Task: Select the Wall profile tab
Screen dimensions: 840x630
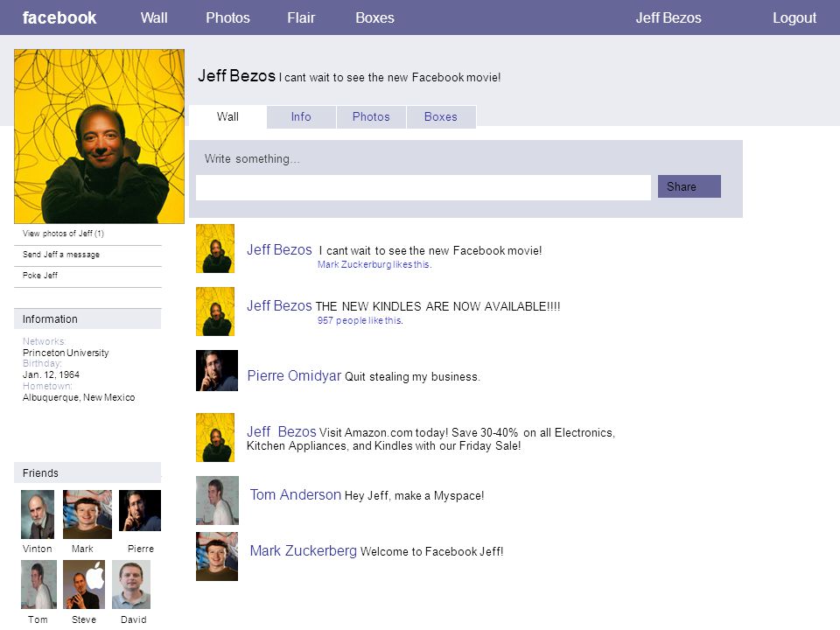Action: 227,116
